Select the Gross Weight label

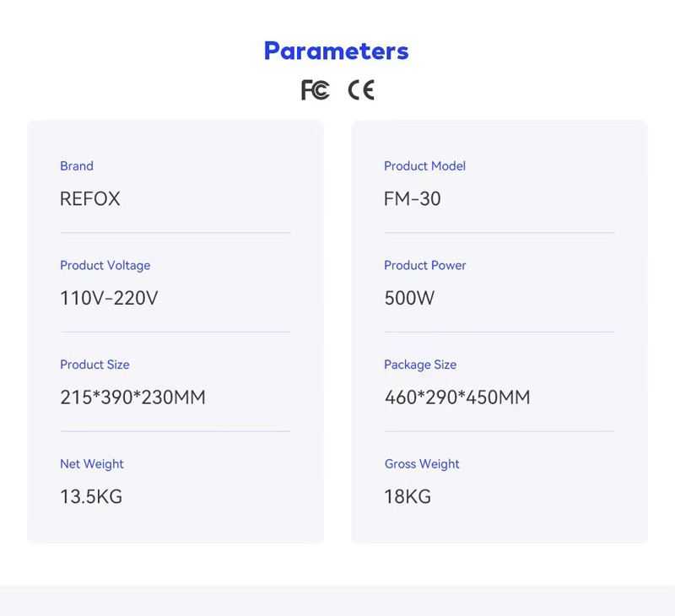[422, 464]
